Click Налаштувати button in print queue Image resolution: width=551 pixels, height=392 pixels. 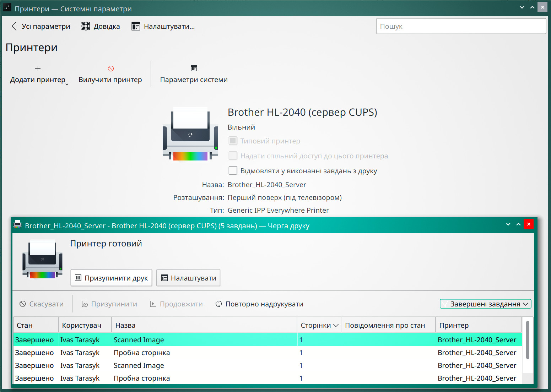[x=188, y=278]
